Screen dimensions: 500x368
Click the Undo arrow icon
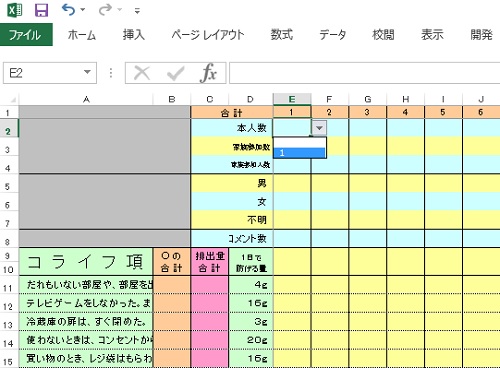68,10
